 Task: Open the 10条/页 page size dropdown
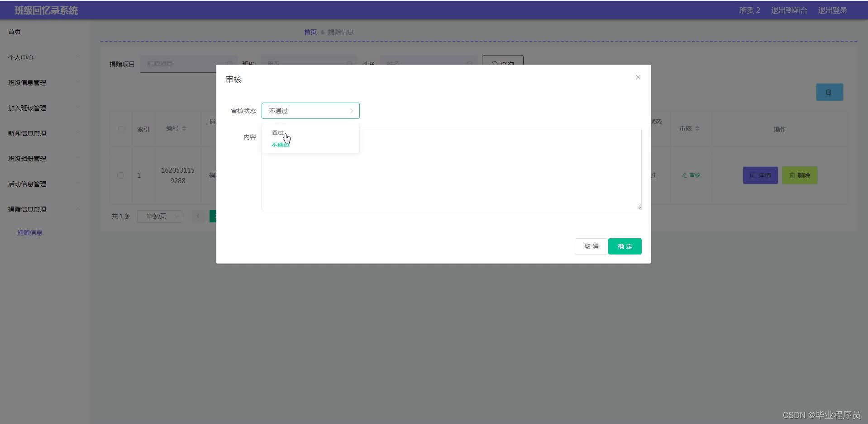(x=159, y=216)
